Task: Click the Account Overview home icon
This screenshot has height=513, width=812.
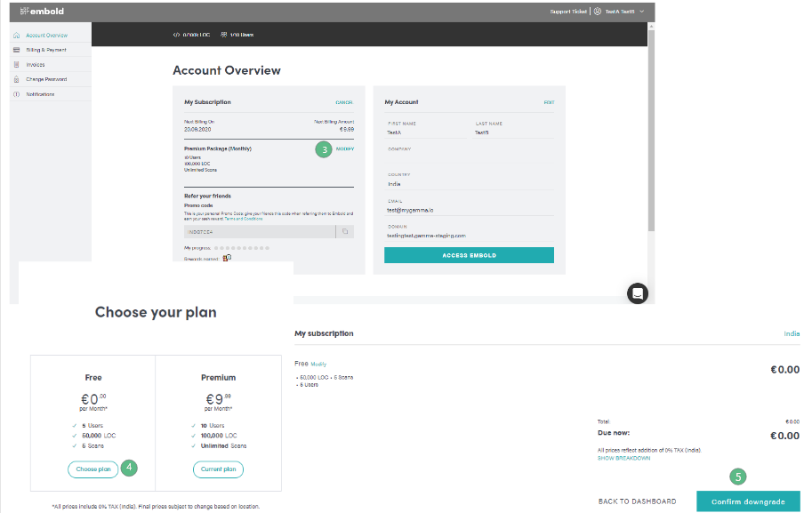Action: click(17, 36)
